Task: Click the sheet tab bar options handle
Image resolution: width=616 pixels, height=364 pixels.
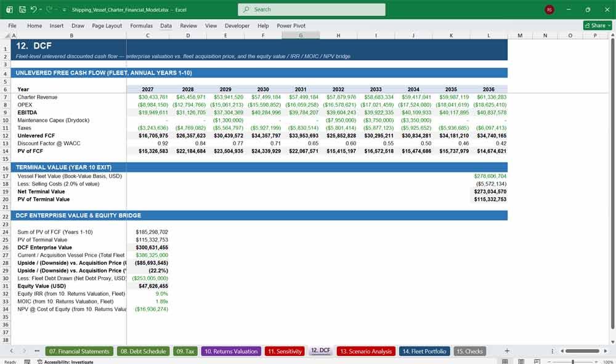Action: (553, 351)
